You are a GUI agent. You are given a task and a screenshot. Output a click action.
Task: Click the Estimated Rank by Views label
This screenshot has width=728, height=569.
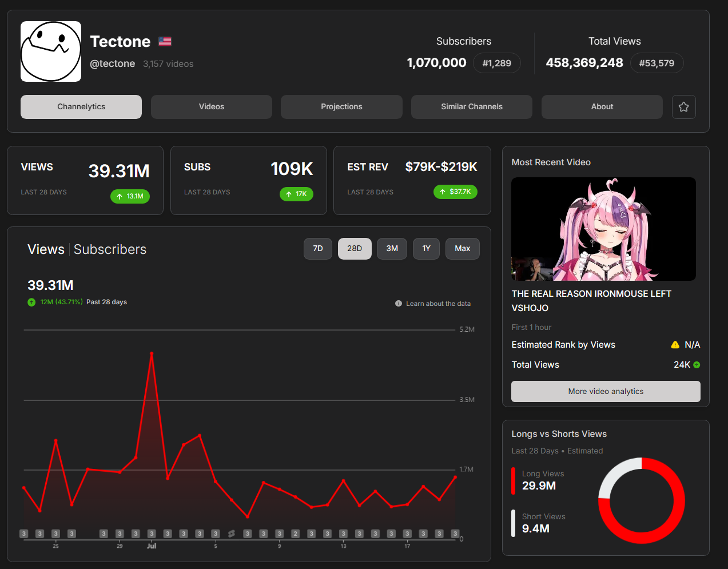(563, 345)
